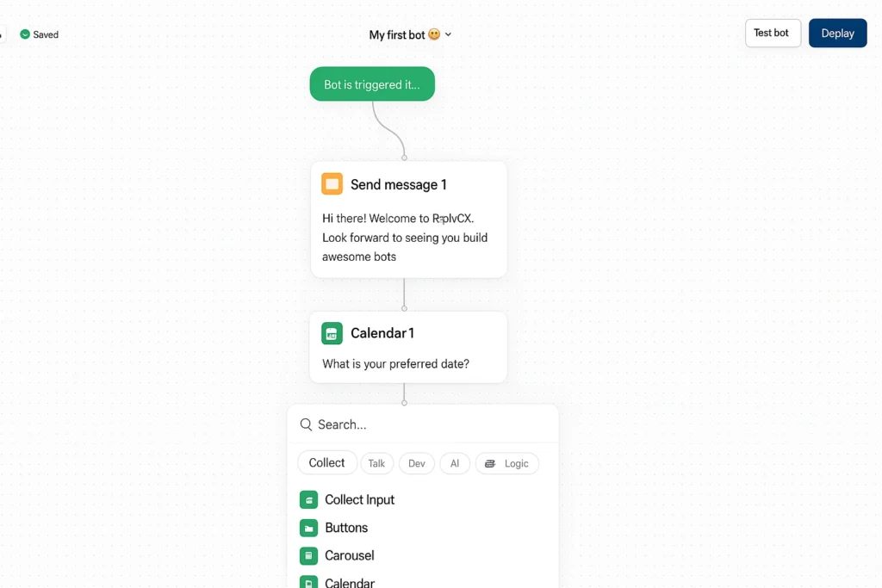Switch to the Logic category tab
Image resolution: width=882 pixels, height=588 pixels.
(x=506, y=463)
